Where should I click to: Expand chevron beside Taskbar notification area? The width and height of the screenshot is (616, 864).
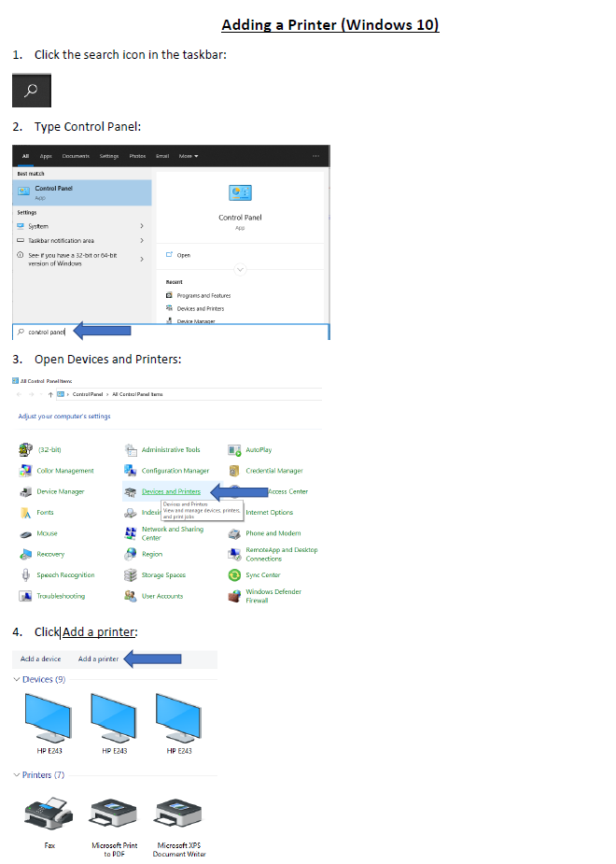142,240
